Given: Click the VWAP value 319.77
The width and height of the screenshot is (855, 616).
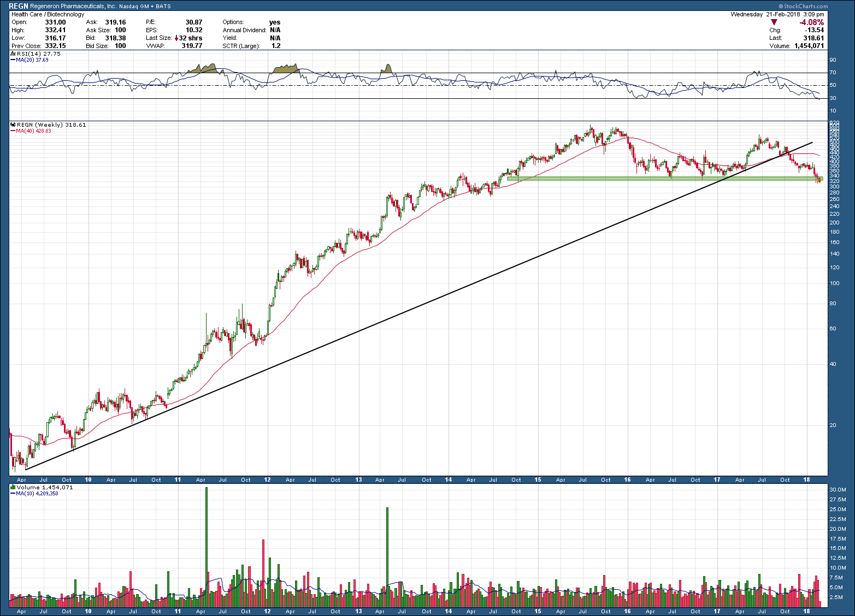Looking at the screenshot, I should coord(192,46).
